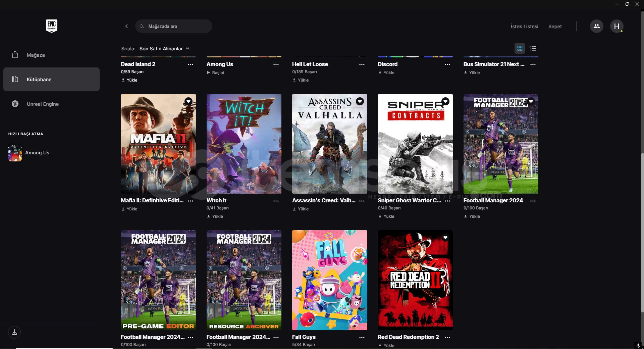This screenshot has width=644, height=349.
Task: Open Among Us three-dot menu
Action: click(276, 64)
